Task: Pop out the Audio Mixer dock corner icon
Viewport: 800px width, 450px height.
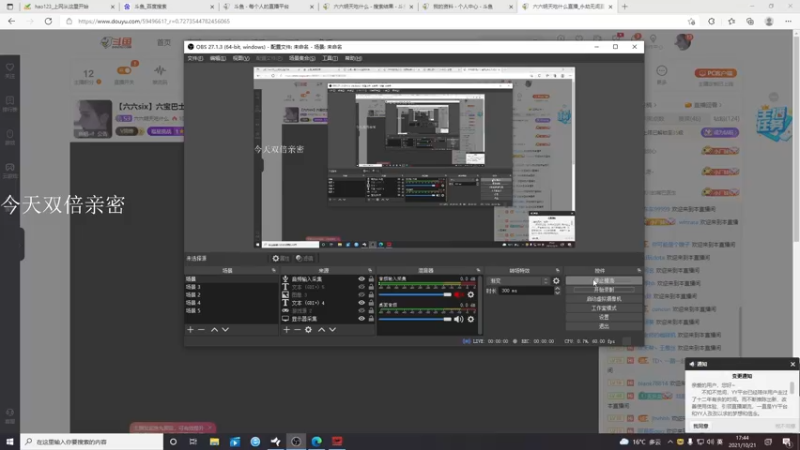Action: [478, 270]
